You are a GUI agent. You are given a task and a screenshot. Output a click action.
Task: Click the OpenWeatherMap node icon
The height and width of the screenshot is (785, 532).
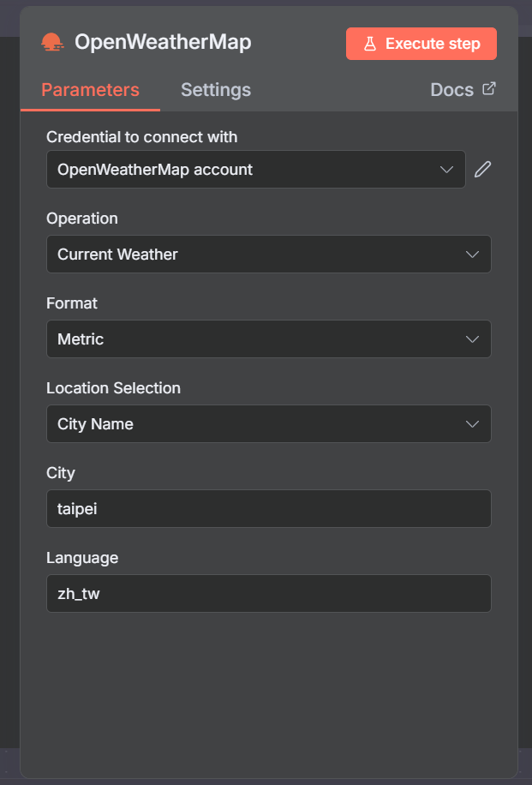point(53,43)
